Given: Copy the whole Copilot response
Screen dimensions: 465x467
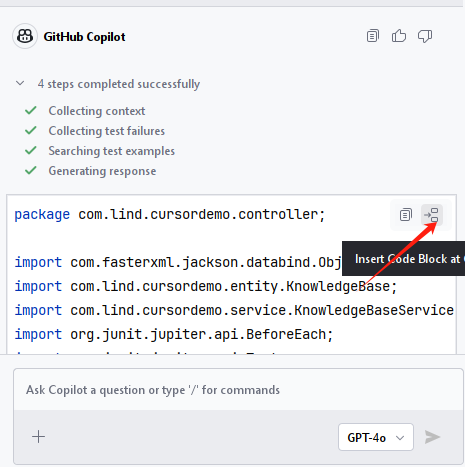Looking at the screenshot, I should tap(373, 36).
